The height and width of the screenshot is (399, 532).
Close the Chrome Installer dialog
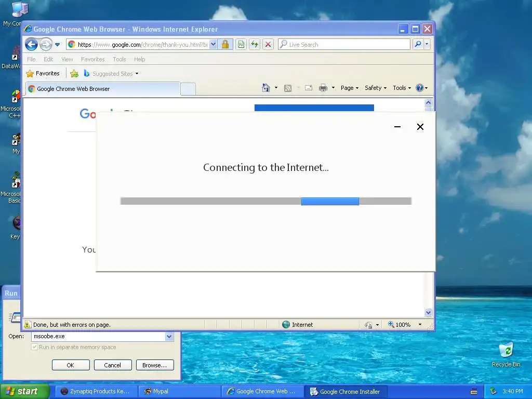click(x=420, y=127)
